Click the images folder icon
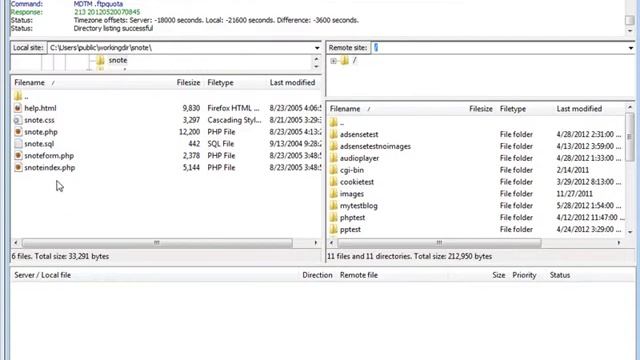 (x=333, y=193)
